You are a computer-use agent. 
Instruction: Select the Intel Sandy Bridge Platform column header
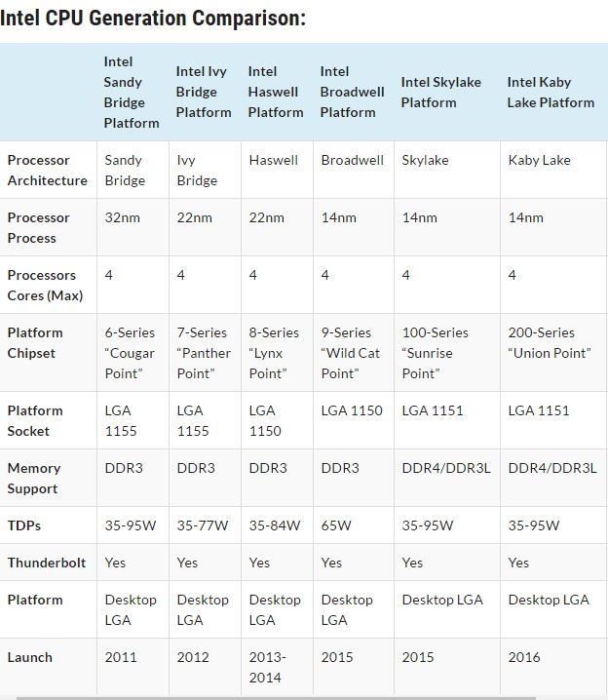click(132, 92)
